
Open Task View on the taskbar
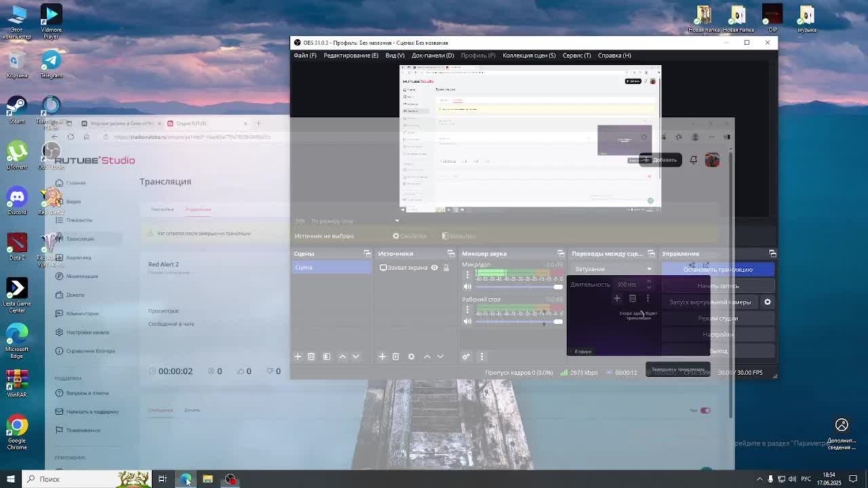163,479
